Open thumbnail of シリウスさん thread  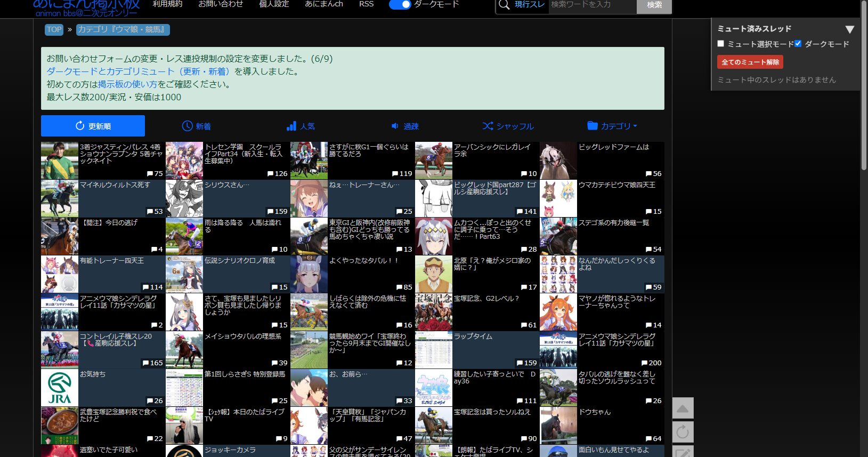184,198
